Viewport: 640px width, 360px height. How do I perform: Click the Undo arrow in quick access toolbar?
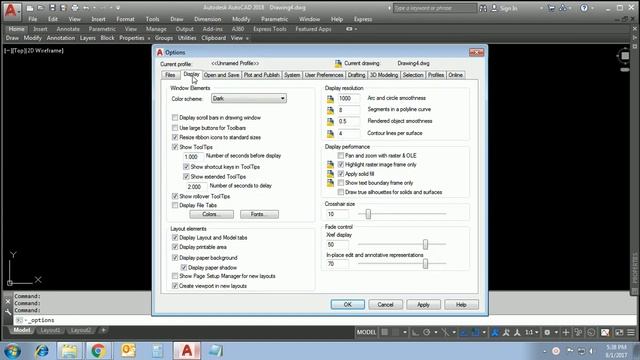[x=86, y=8]
